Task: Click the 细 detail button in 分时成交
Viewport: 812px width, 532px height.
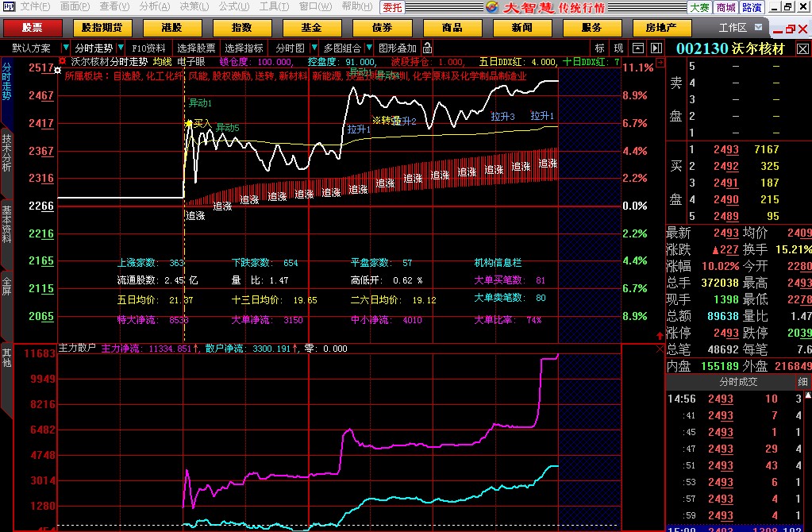Action: (802, 382)
